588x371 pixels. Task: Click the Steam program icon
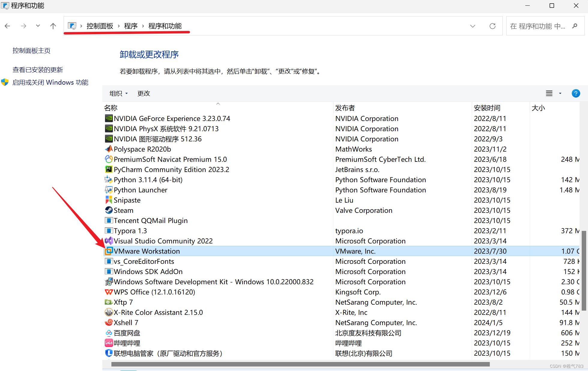(109, 210)
